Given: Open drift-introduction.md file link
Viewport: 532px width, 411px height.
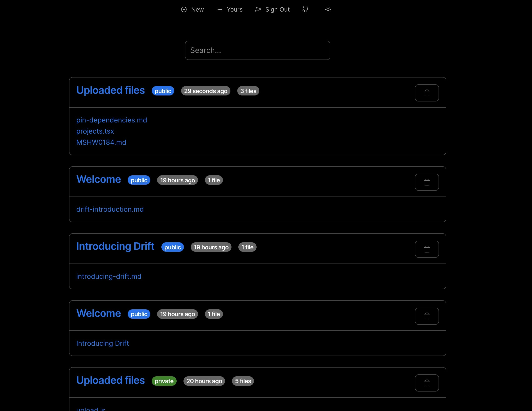Looking at the screenshot, I should [110, 209].
